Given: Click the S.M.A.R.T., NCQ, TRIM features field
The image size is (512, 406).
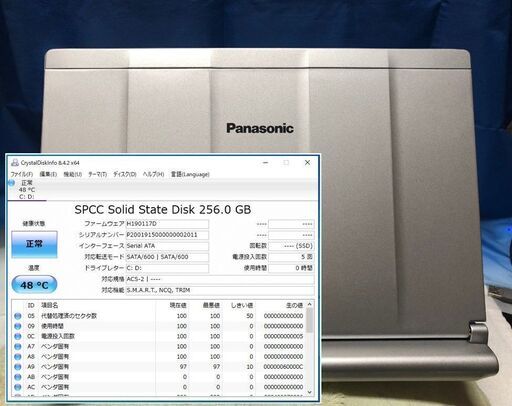Looking at the screenshot, I should [220, 290].
